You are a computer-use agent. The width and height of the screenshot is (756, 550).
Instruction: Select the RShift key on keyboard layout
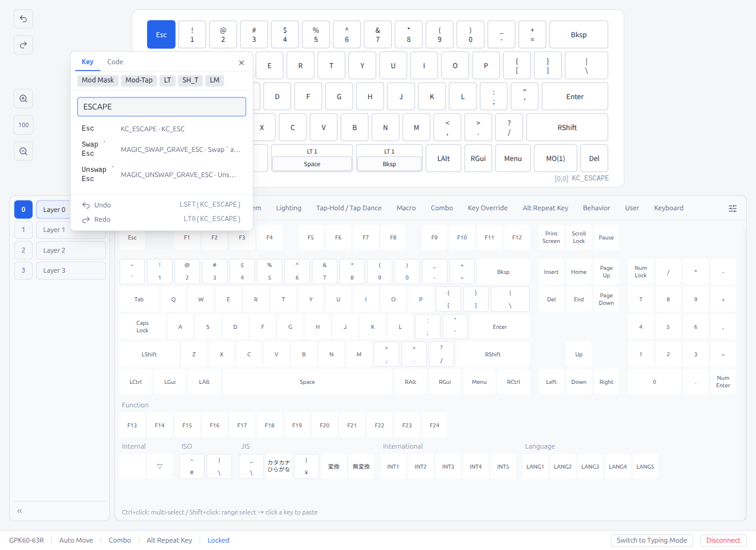point(567,127)
